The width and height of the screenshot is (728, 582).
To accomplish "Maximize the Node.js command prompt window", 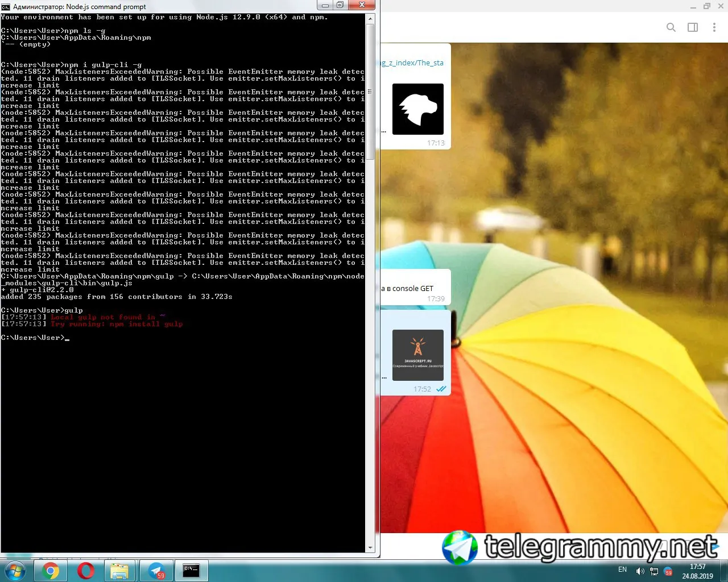I will pyautogui.click(x=340, y=6).
